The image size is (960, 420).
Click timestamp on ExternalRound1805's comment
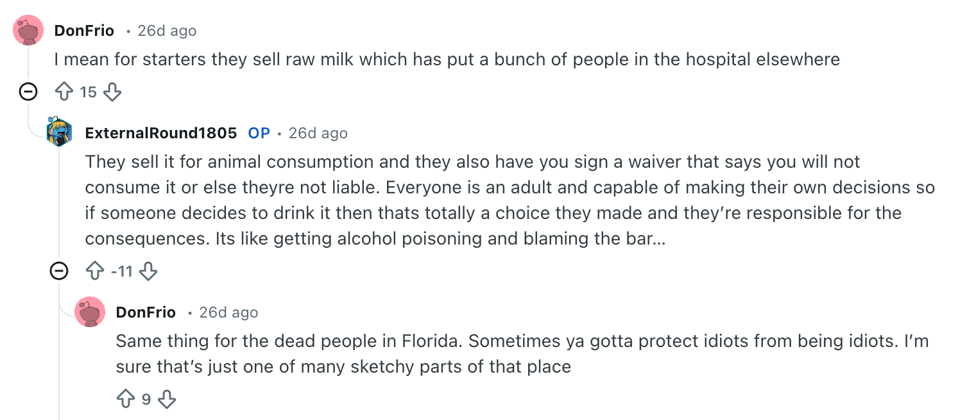[318, 133]
